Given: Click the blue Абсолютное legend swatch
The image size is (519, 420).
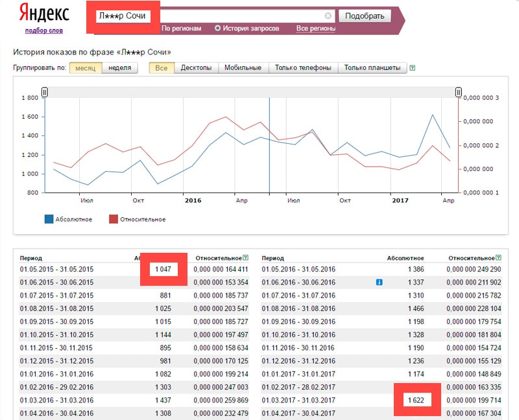Looking at the screenshot, I should pyautogui.click(x=49, y=219).
